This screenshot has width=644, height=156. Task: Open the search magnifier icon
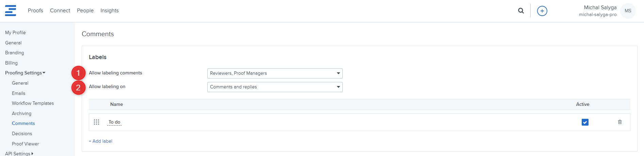click(x=521, y=11)
